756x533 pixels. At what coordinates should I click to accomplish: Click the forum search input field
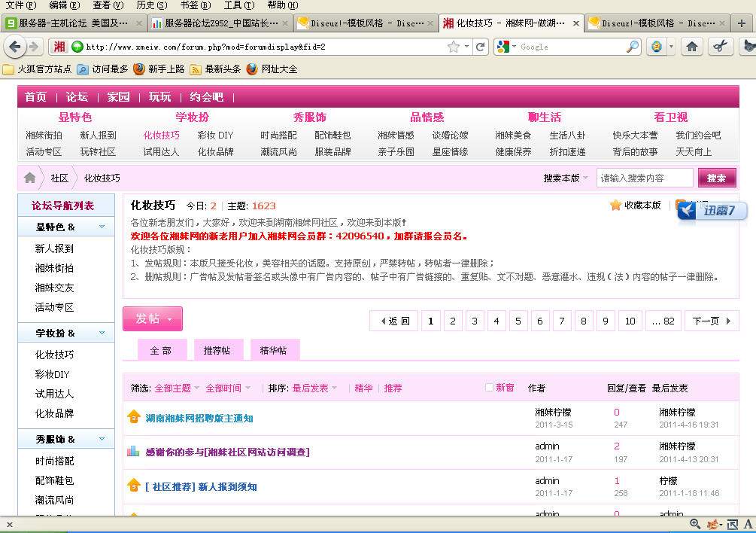tap(645, 178)
